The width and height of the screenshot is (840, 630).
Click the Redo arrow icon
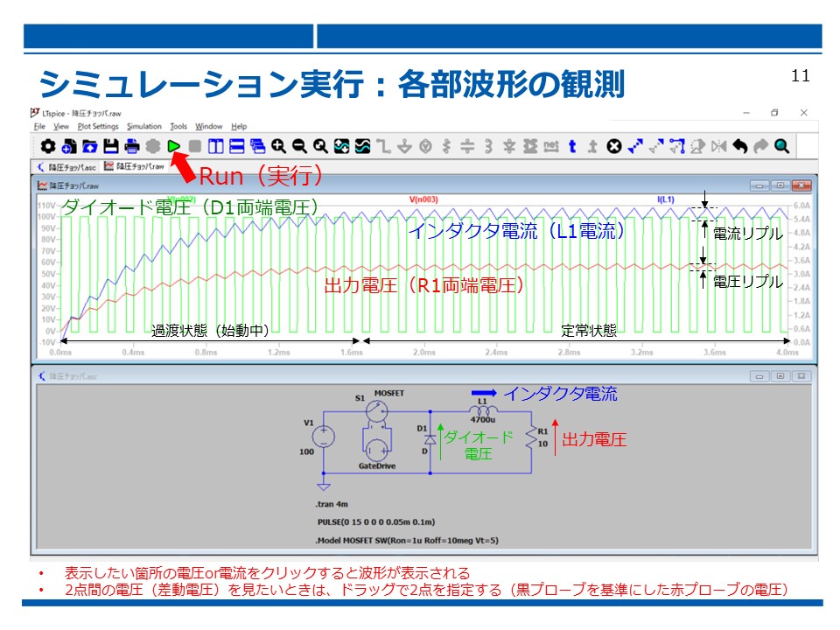(760, 147)
